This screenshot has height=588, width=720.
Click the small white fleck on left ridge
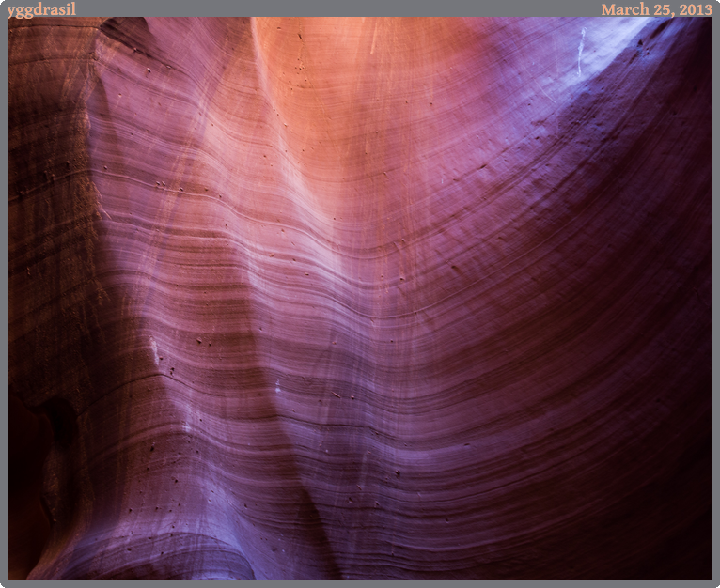tap(155, 352)
